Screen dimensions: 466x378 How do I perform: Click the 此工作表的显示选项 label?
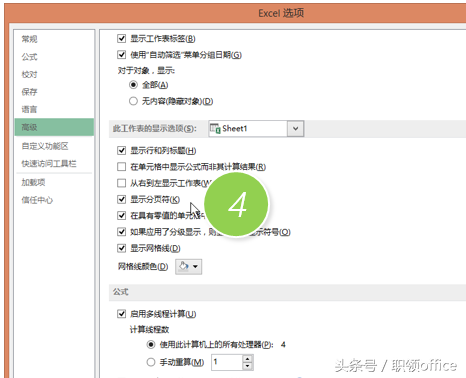(x=154, y=128)
